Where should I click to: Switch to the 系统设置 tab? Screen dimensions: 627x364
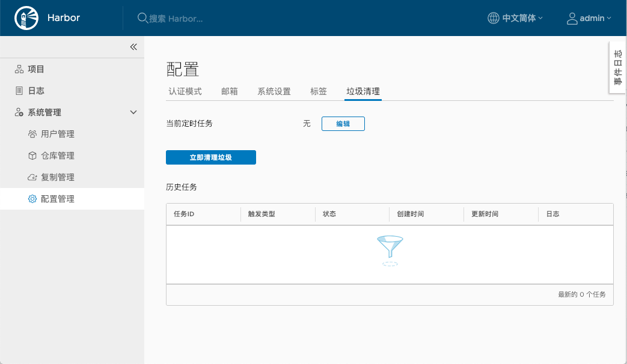click(274, 91)
